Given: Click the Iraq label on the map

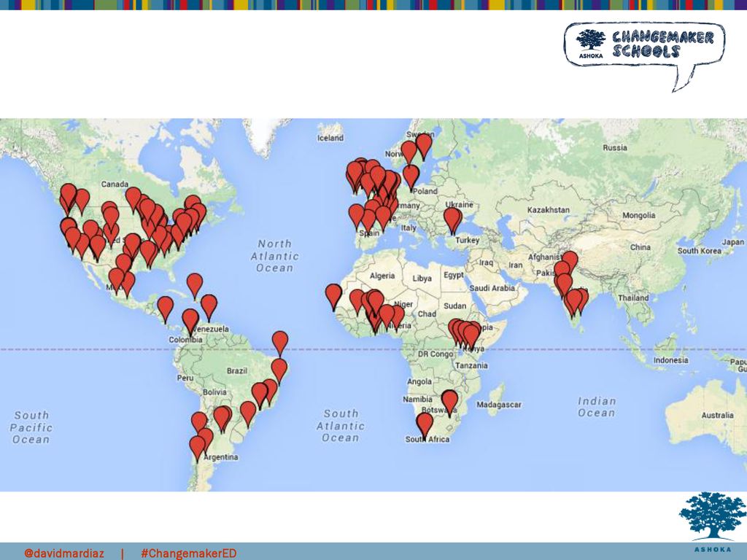Looking at the screenshot, I should pos(486,262).
